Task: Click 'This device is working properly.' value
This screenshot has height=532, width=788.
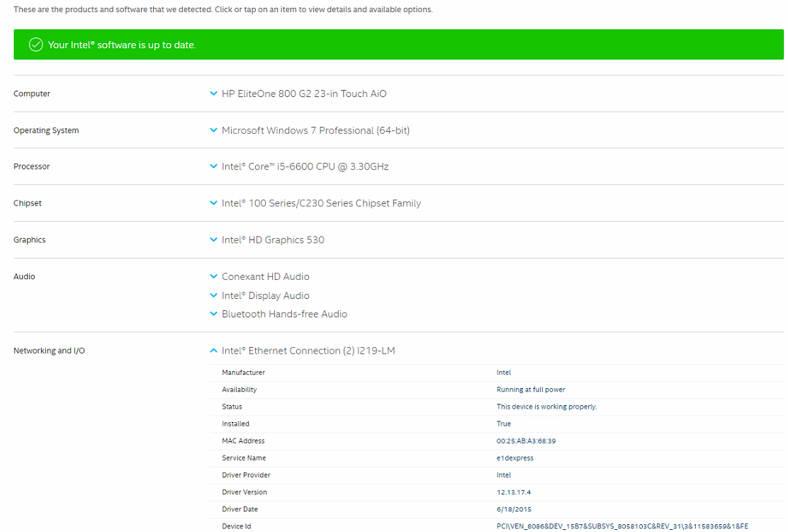Action: tap(547, 407)
